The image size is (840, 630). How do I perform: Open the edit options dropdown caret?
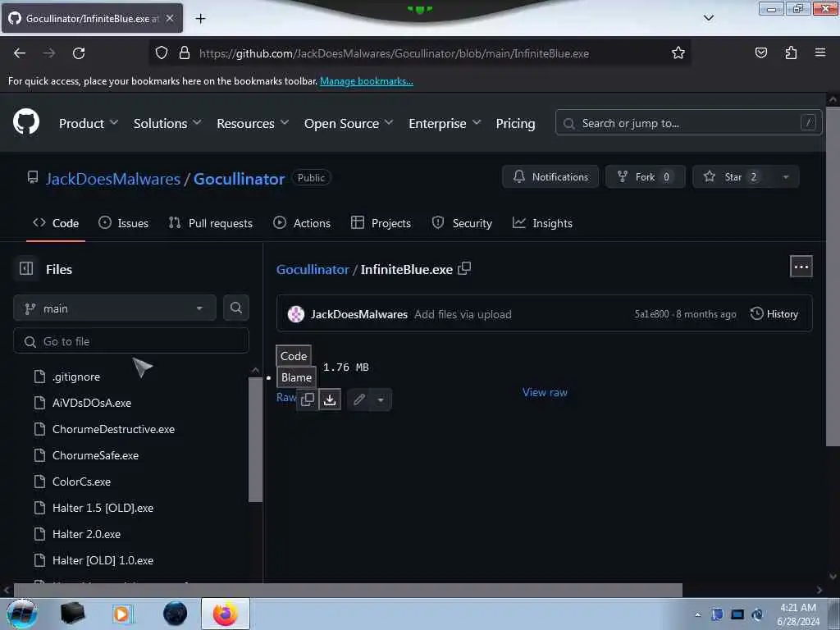(381, 399)
